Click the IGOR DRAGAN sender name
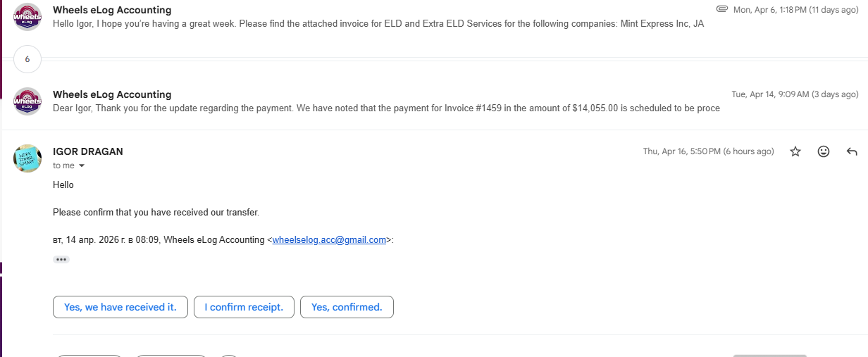The height and width of the screenshot is (357, 868). point(88,151)
